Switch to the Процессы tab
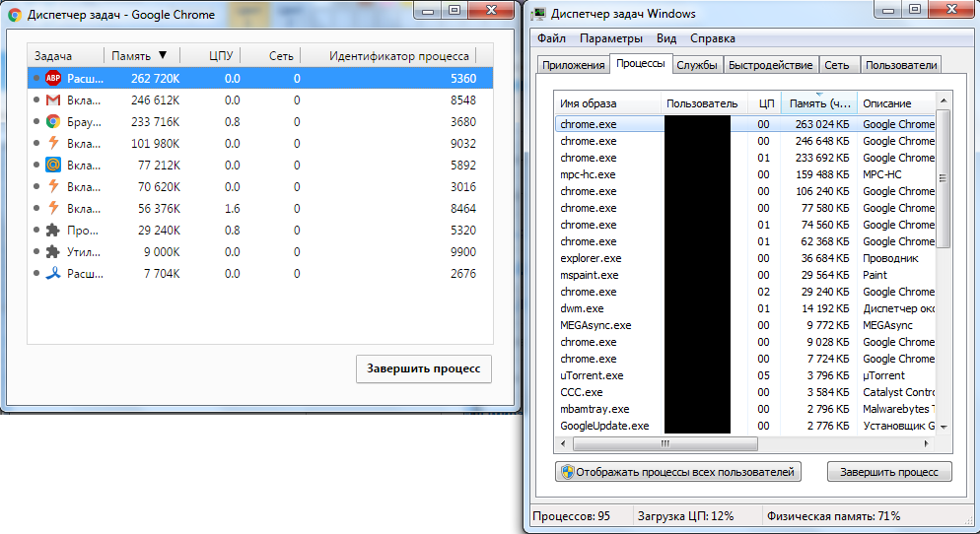 point(641,64)
